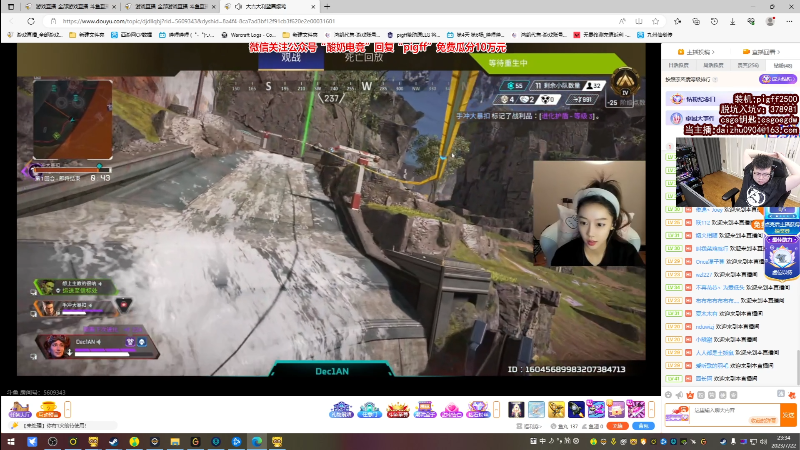Expand the task icons arrow left of gifts
This screenshot has width=800, height=450.
67,409
